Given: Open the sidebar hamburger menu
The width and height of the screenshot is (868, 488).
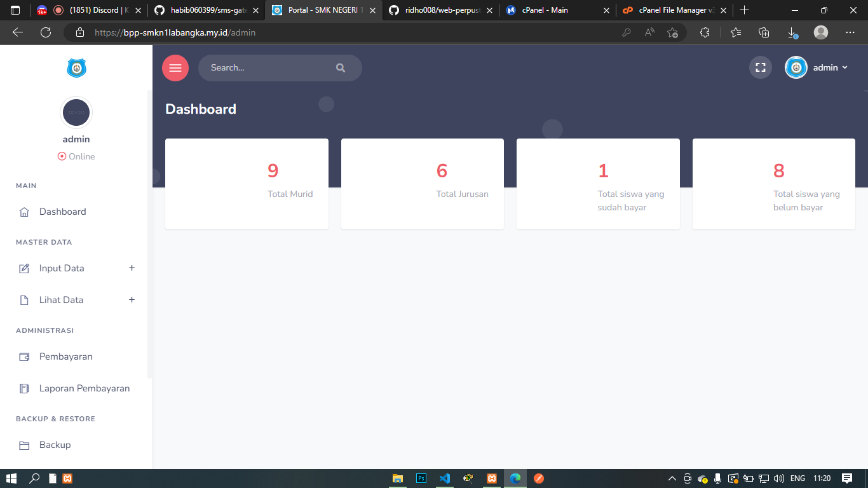Looking at the screenshot, I should [175, 67].
